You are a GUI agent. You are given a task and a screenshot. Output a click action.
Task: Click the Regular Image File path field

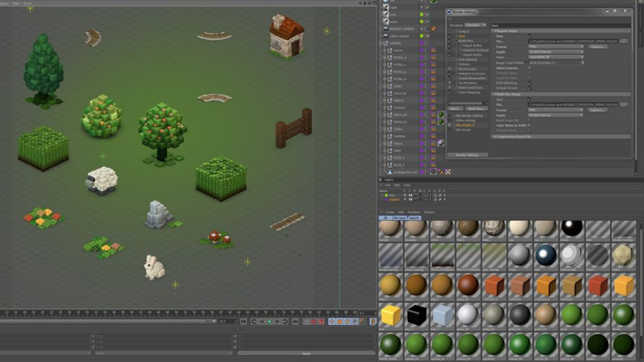click(573, 41)
